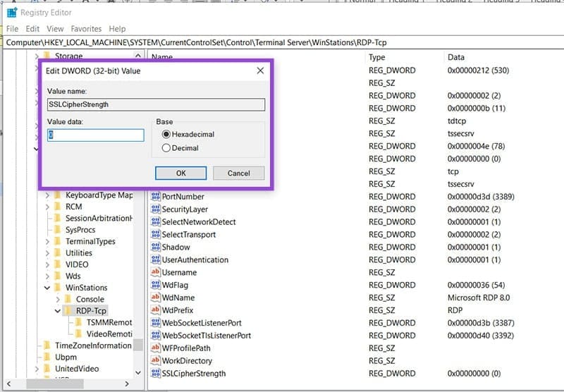Viewport: 564px width, 392px height.
Task: Expand the Utilities key
Action: [x=47, y=253]
